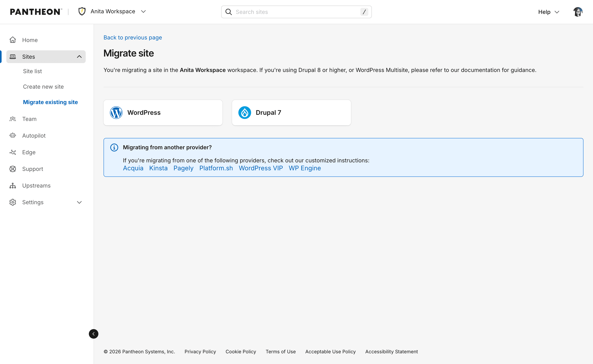593x364 pixels.
Task: Click the Pantheon logo
Action: tap(36, 12)
